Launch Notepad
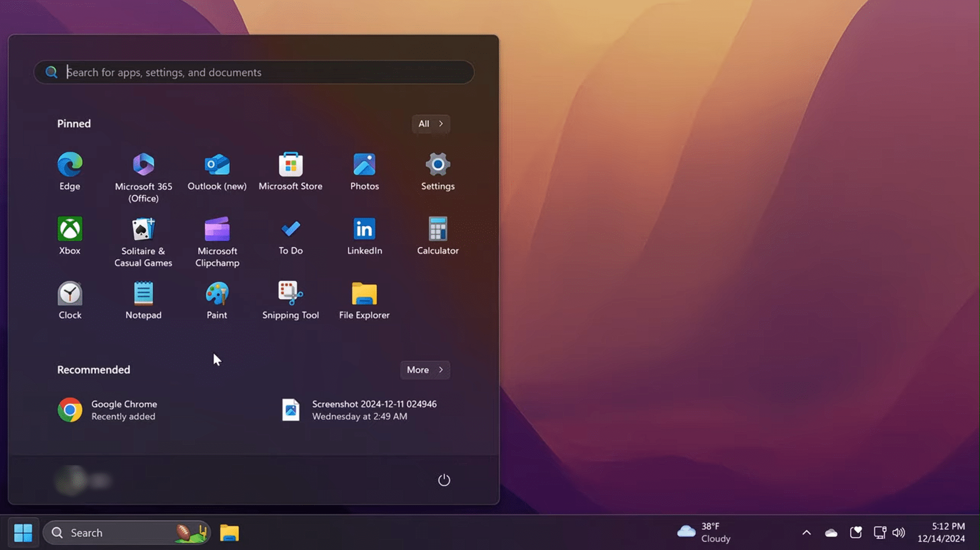The image size is (980, 550). click(x=143, y=300)
